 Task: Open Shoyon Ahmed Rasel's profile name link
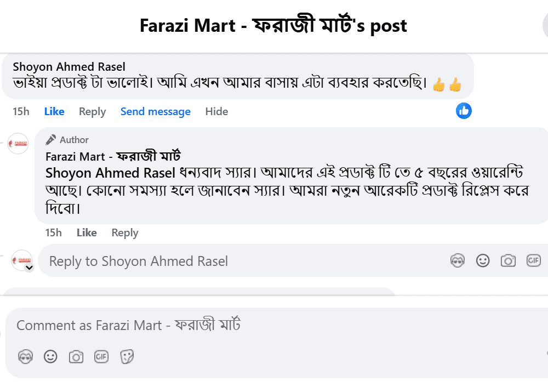pos(69,66)
